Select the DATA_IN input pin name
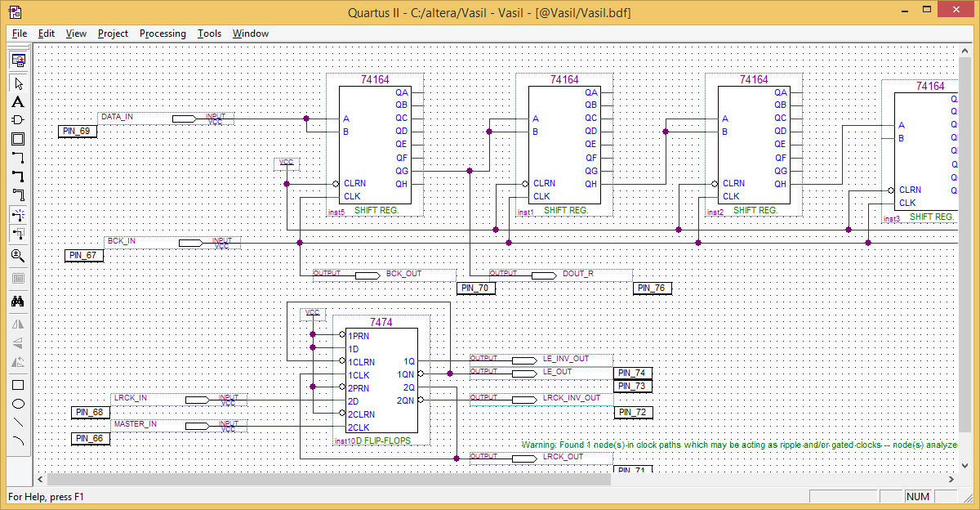Viewport: 980px width, 510px height. (118, 117)
